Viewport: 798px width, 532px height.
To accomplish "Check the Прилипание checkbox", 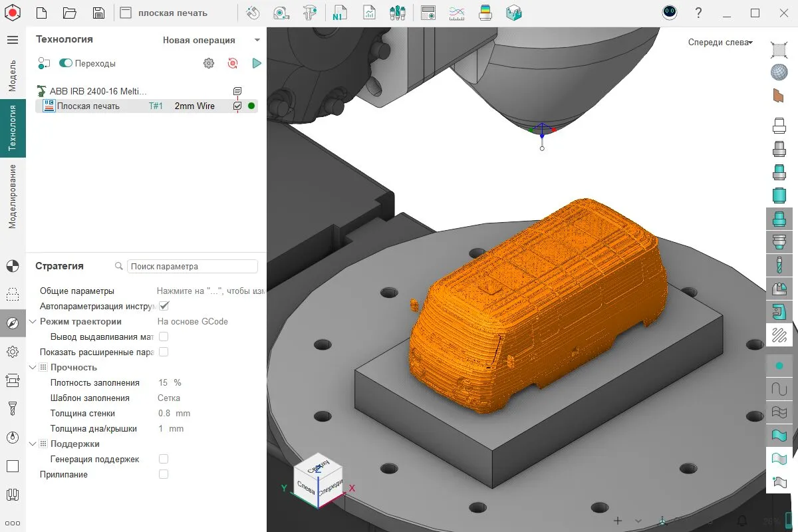I will pyautogui.click(x=164, y=474).
